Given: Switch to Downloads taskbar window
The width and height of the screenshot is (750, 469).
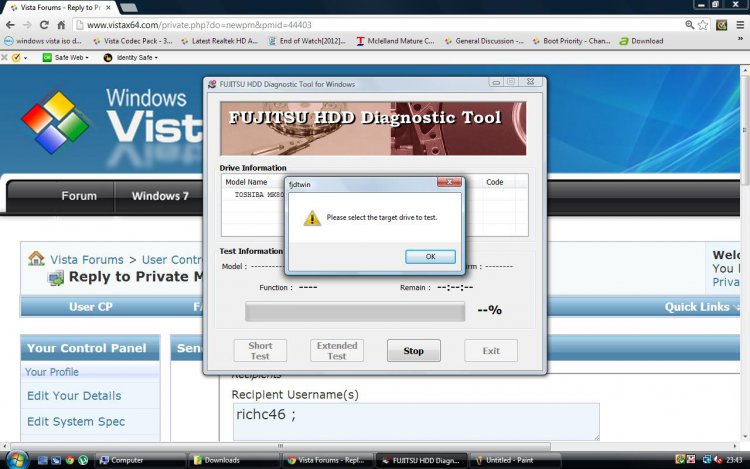Looking at the screenshot, I should [x=233, y=460].
